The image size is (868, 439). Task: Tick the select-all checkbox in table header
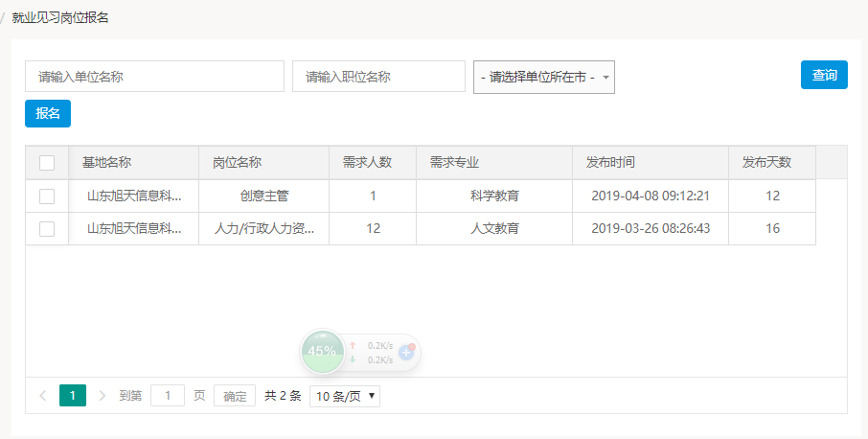(x=47, y=163)
